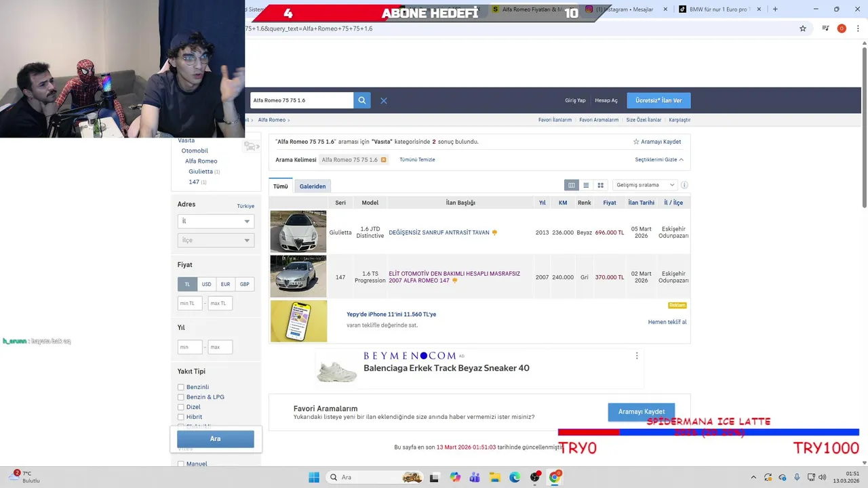
Task: Tick the Dizel fuel checkbox
Action: [x=181, y=407]
